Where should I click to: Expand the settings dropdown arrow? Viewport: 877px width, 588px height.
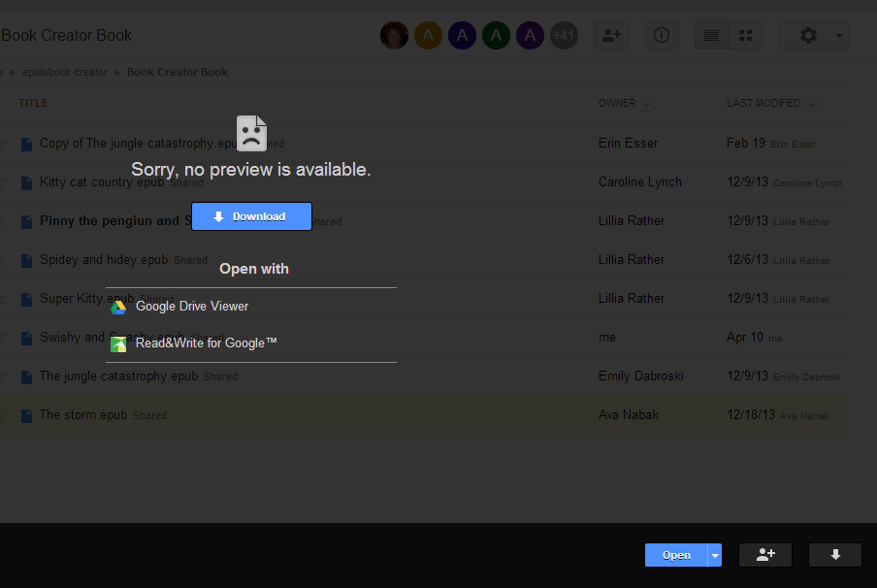pyautogui.click(x=839, y=36)
